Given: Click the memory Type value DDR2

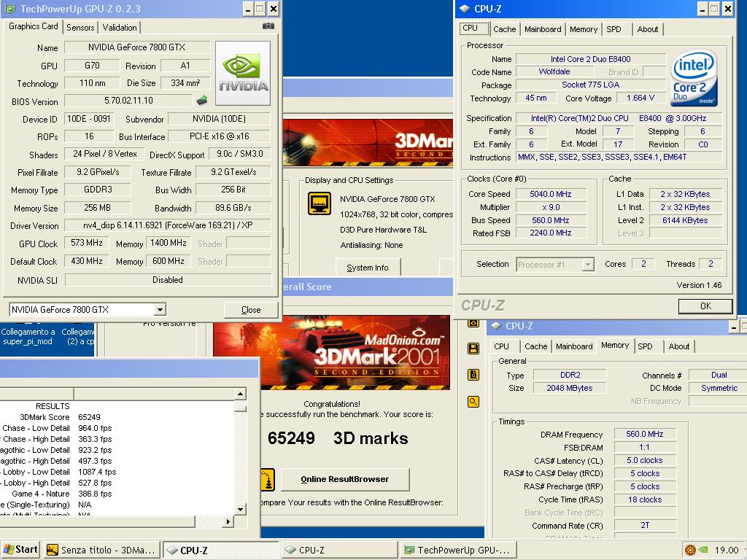Looking at the screenshot, I should click(x=570, y=375).
